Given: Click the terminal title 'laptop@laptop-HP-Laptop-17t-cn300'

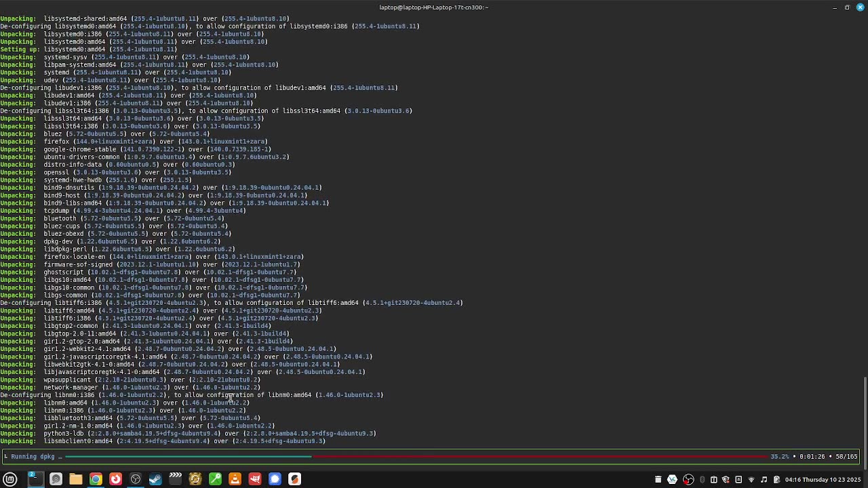Looking at the screenshot, I should click(433, 7).
